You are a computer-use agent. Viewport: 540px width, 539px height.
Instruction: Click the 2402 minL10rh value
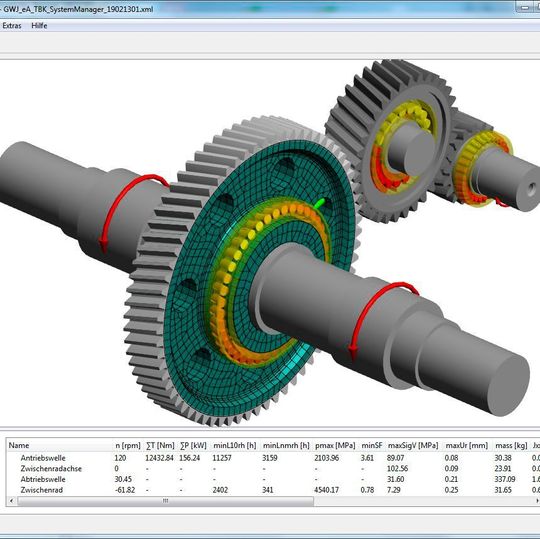[x=220, y=490]
